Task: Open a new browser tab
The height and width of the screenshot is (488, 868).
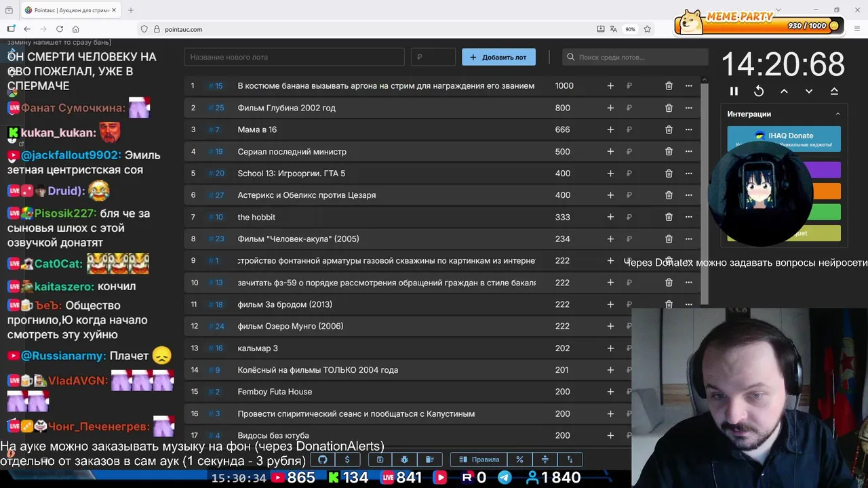Action: click(x=131, y=10)
